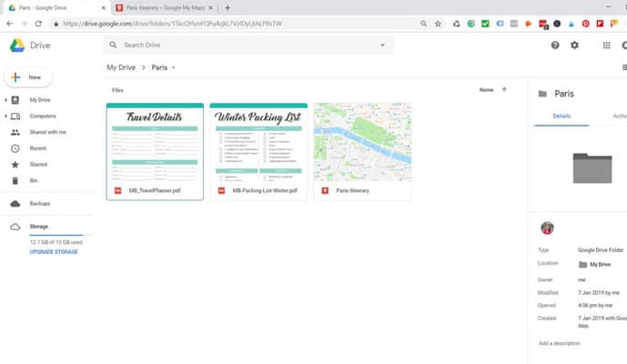627x364 pixels.
Task: Click the MB_TravelPlanner.pdf file name
Action: (155, 190)
